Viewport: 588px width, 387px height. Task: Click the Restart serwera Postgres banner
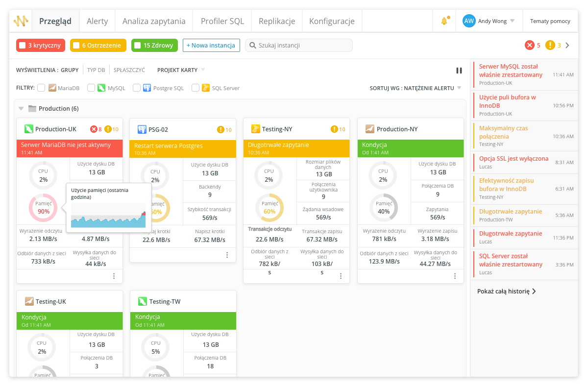183,149
